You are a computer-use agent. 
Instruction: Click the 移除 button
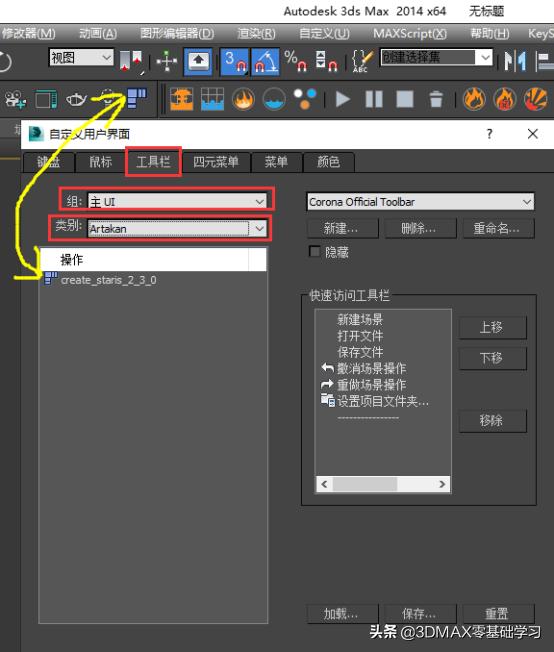coord(492,420)
